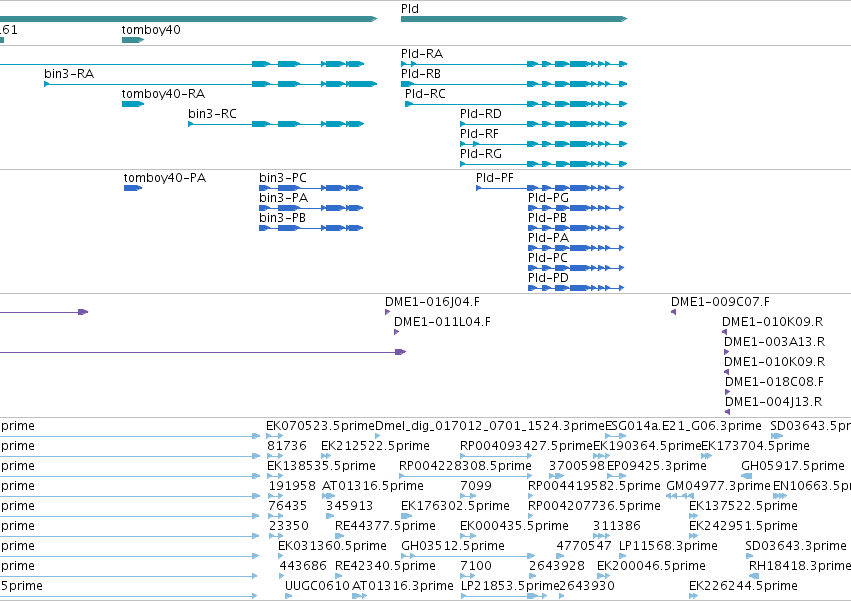Viewport: 851px width, 601px height.
Task: Select the Pld gene label
Action: pos(410,9)
